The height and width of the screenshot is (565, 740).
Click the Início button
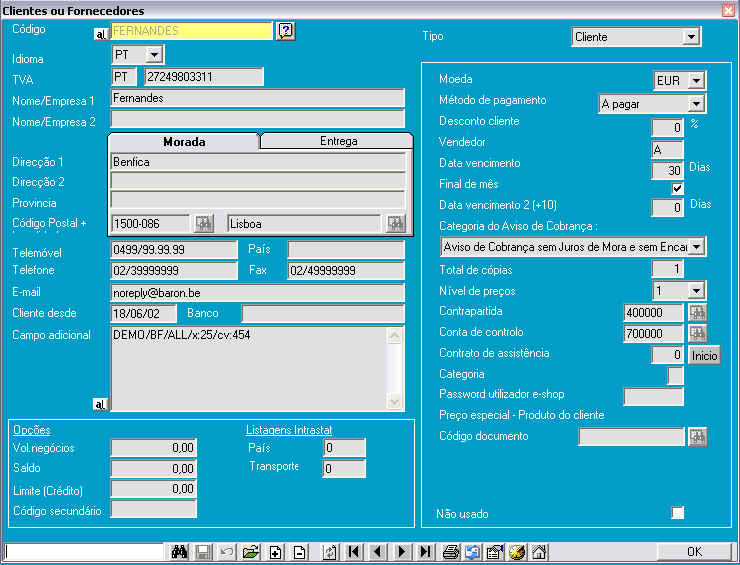(703, 354)
